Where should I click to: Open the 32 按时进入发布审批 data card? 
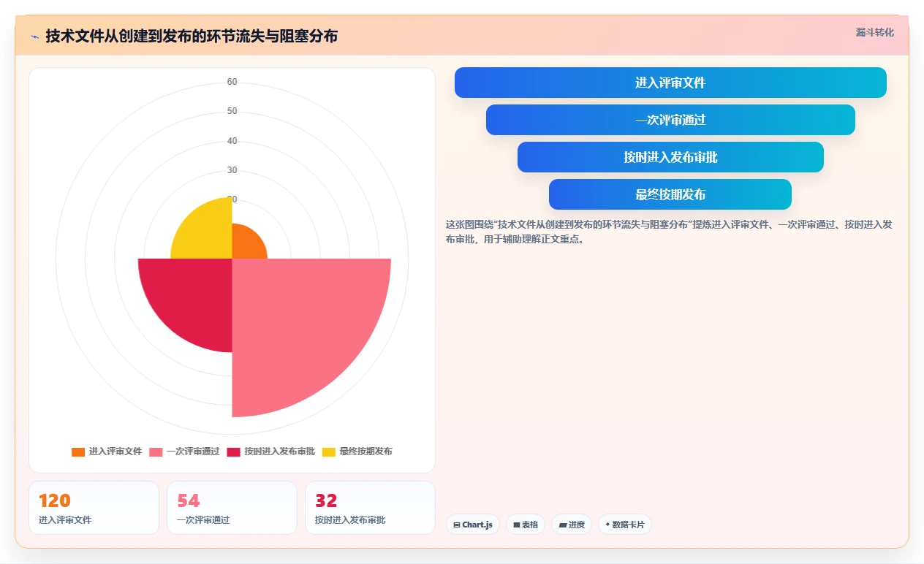(370, 508)
